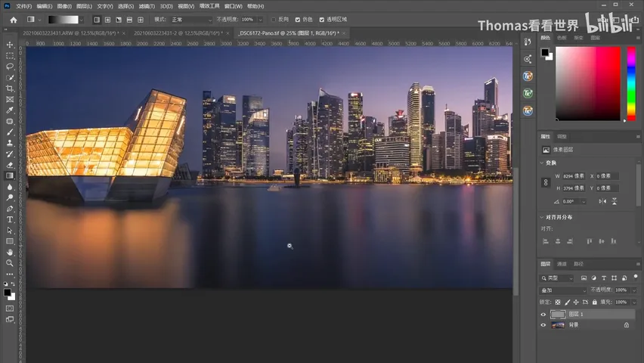The image size is (644, 363).
Task: Open 类型 layer filter dropdown
Action: point(556,278)
